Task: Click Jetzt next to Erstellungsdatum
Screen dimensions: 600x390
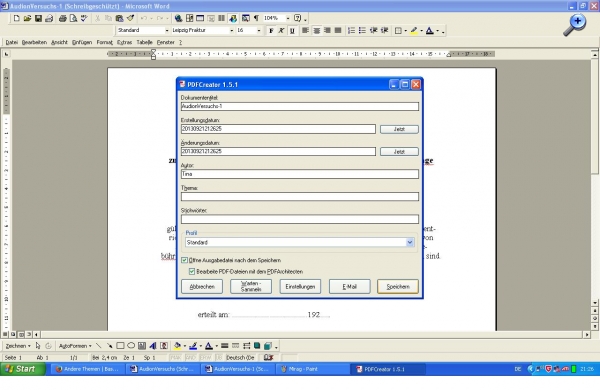Action: (x=399, y=129)
